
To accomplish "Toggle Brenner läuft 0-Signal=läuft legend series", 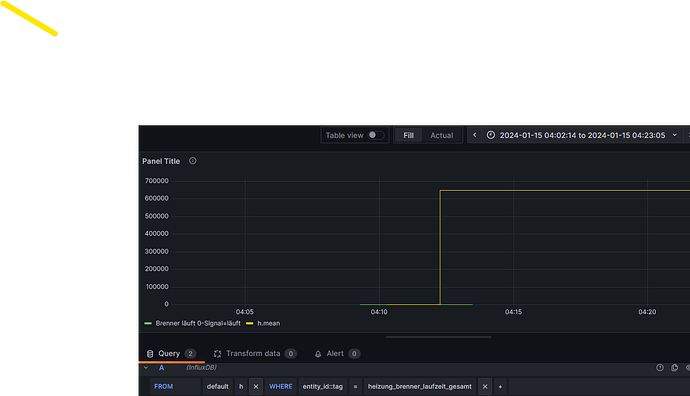I will 198,323.
